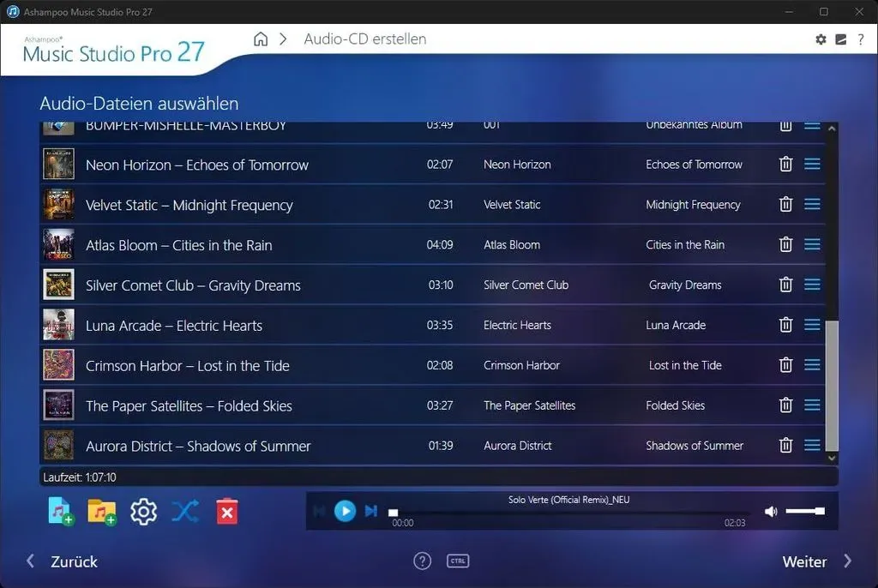Delete Silver Comet Club track
This screenshot has height=588, width=878.
785,285
